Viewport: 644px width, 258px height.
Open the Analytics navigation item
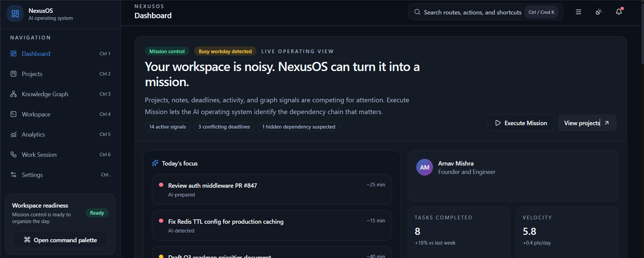[x=60, y=134]
